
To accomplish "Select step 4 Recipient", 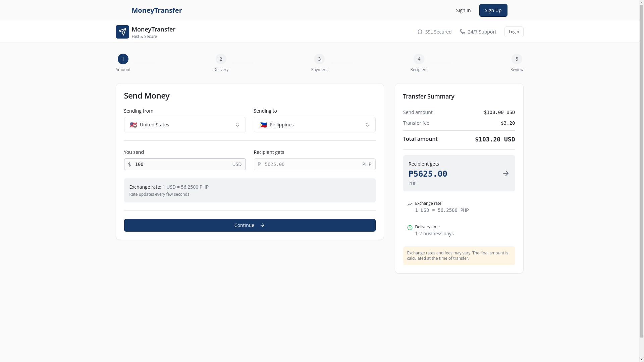I will (x=419, y=59).
